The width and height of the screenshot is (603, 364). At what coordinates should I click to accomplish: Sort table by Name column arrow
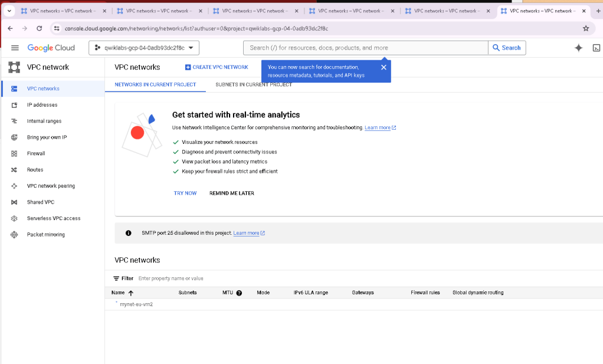coord(131,293)
